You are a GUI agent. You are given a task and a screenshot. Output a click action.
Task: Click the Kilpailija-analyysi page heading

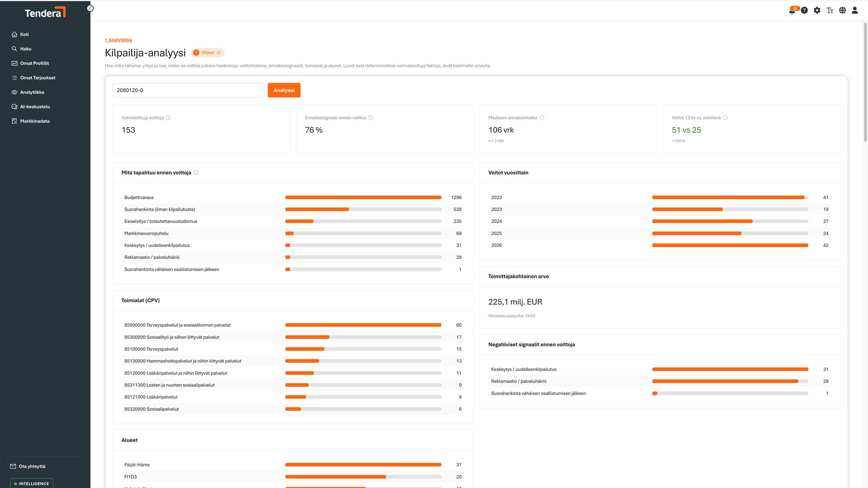pos(145,53)
